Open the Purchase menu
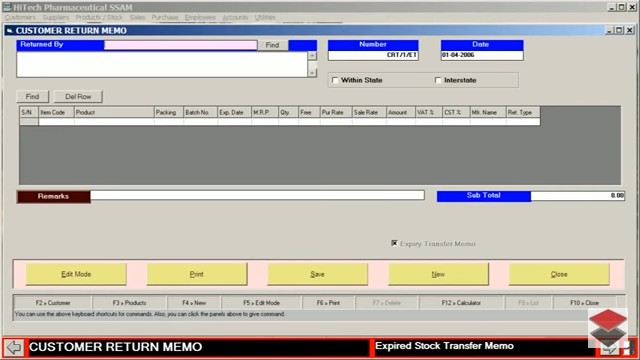Image resolution: width=640 pixels, height=360 pixels. click(165, 17)
